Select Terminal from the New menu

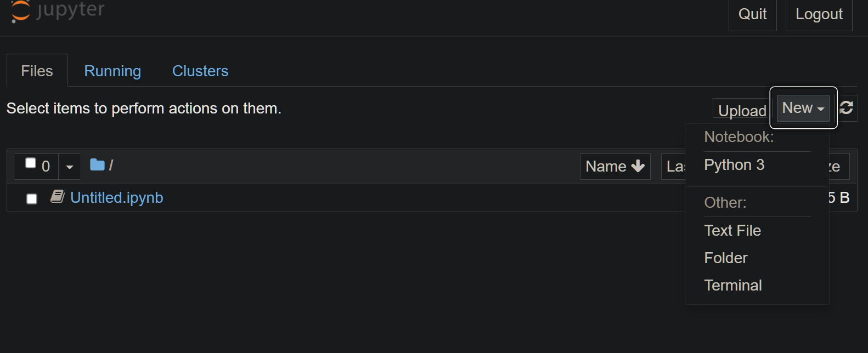point(733,285)
